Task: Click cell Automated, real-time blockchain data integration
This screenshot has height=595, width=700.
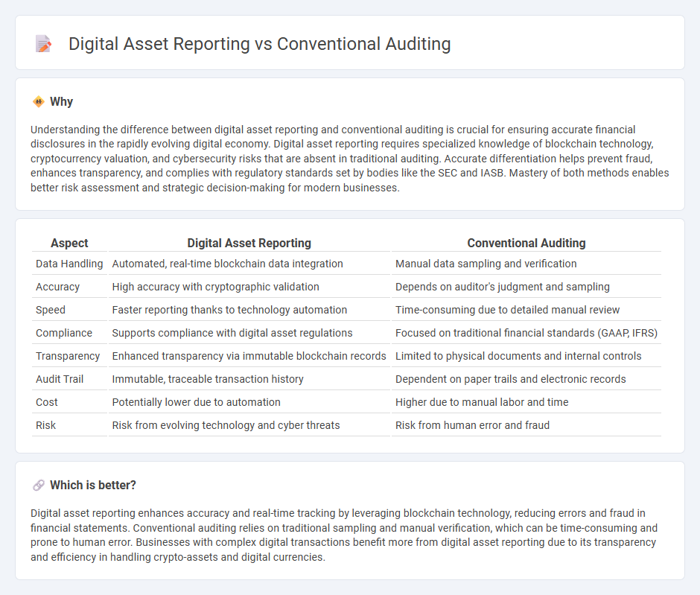Action: [x=249, y=264]
